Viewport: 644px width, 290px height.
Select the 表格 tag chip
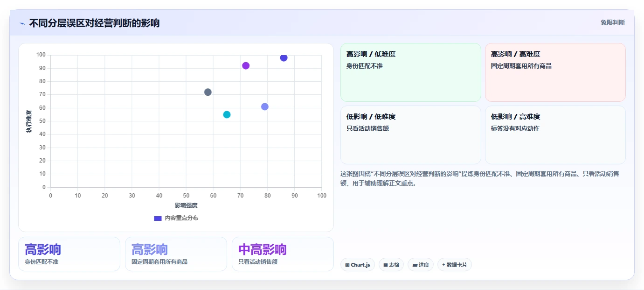click(x=391, y=265)
